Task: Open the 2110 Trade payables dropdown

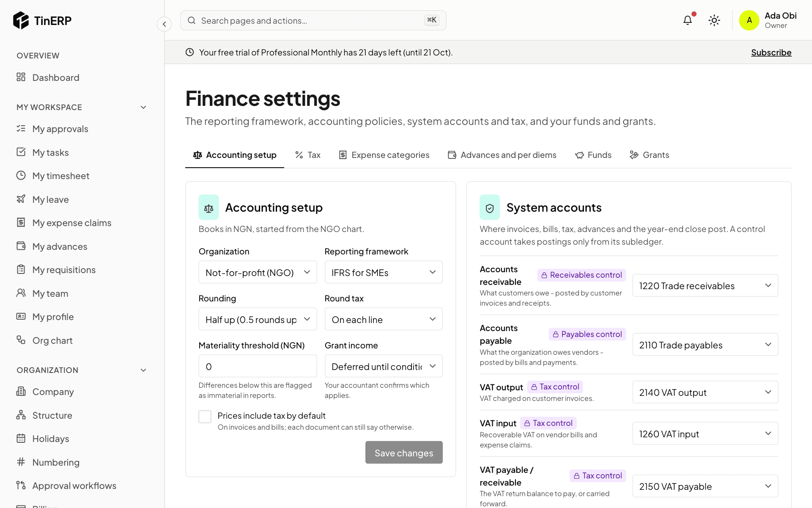Action: point(705,345)
